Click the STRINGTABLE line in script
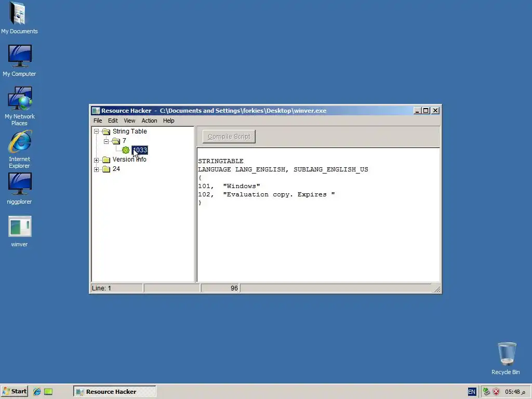This screenshot has width=532, height=399. pyautogui.click(x=220, y=161)
